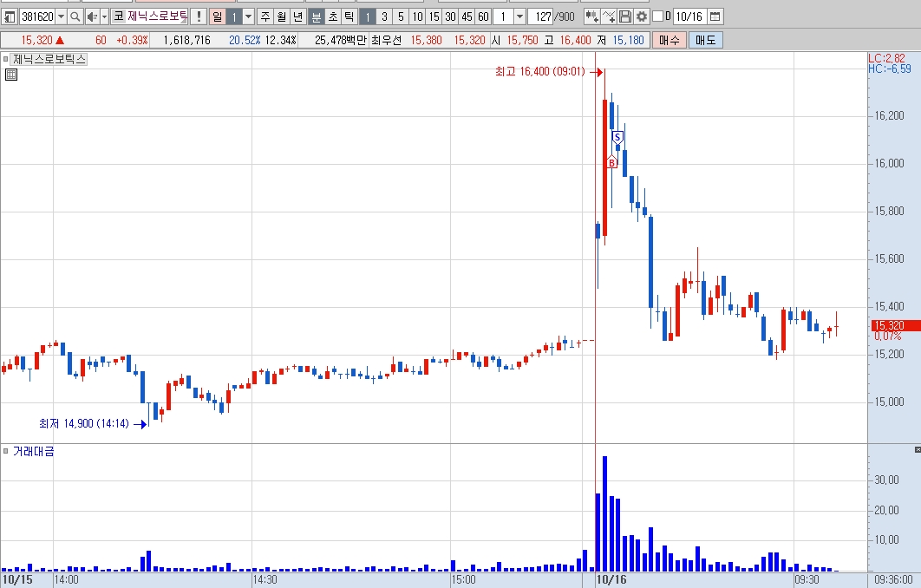The width and height of the screenshot is (921, 588).
Task: Click the 127 candle count field
Action: (x=542, y=16)
